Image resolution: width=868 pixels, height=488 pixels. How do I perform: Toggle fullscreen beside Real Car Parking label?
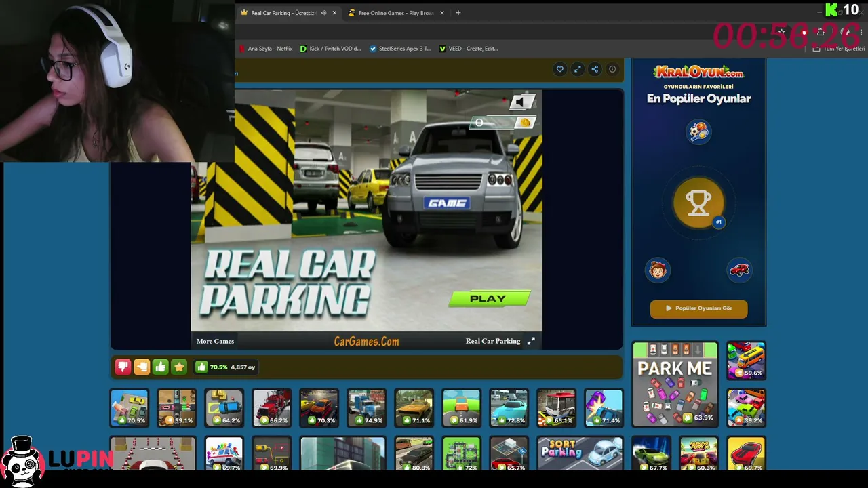(531, 341)
